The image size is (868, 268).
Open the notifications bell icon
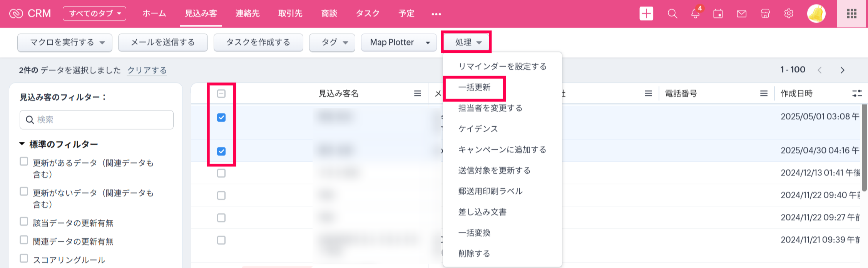695,14
